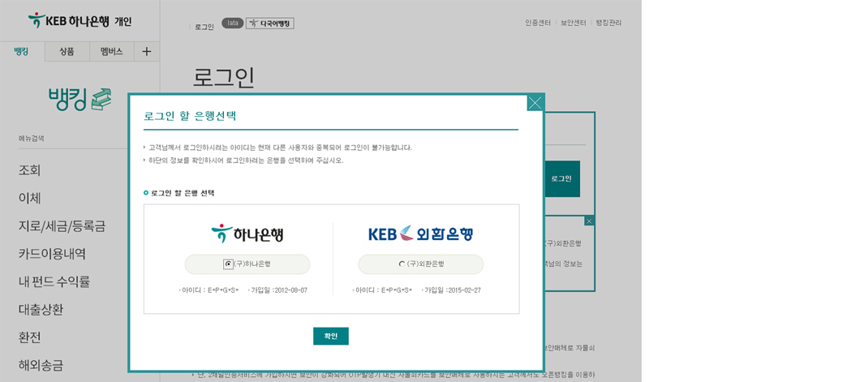The image size is (868, 382).
Task: Open the 해외송금 menu
Action: (41, 366)
